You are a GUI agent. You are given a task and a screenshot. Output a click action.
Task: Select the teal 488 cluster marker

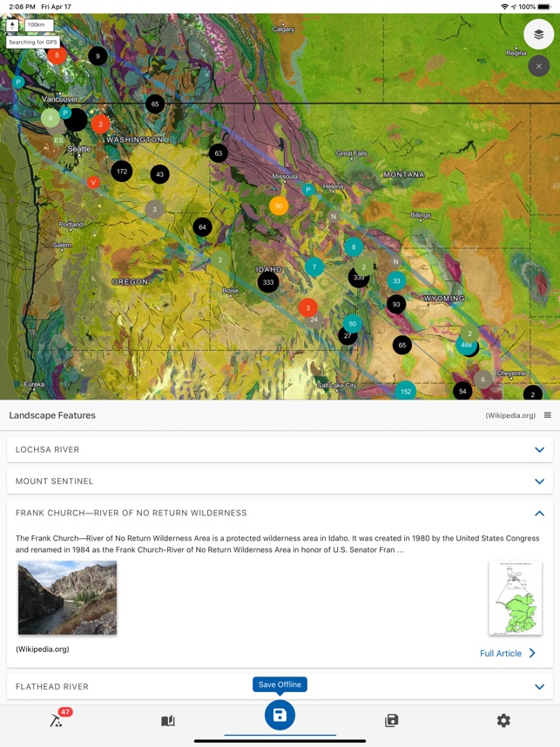tap(466, 345)
